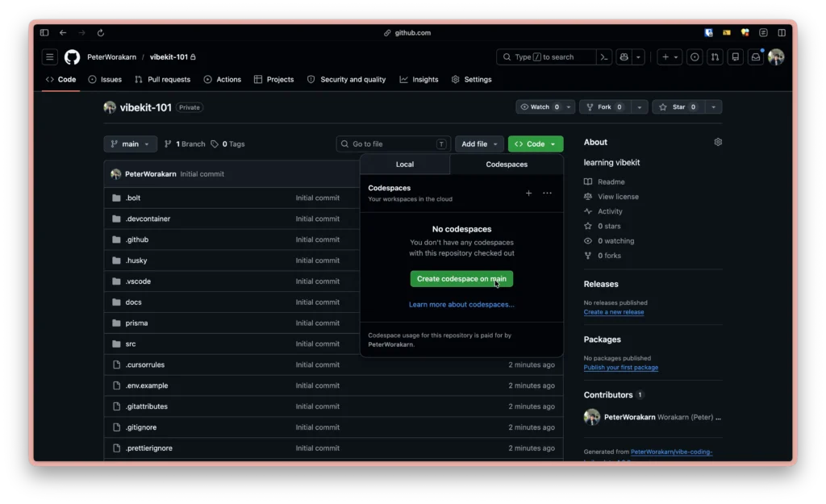Select the Codespaces tab in popup
Image resolution: width=826 pixels, height=504 pixels.
[507, 165]
